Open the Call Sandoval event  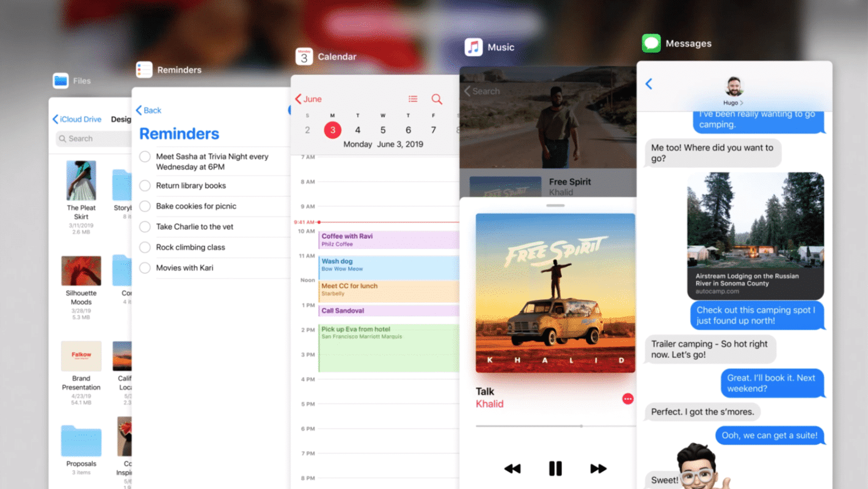coord(388,311)
